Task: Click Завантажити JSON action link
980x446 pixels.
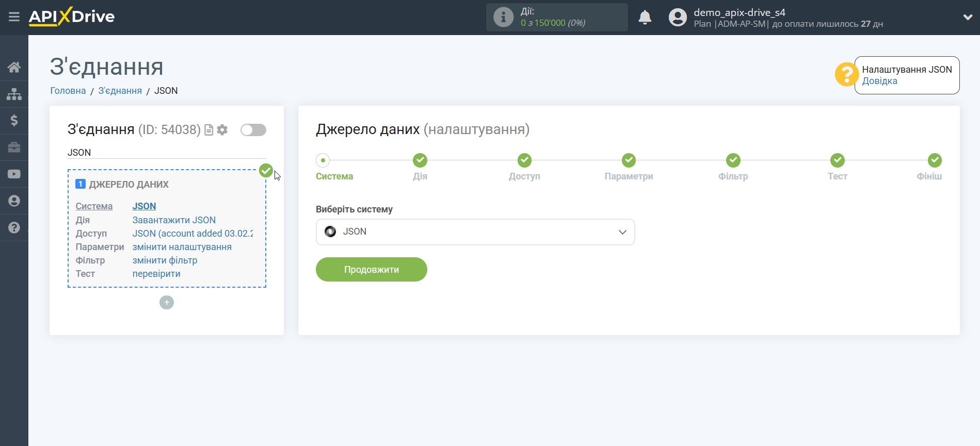Action: (174, 220)
